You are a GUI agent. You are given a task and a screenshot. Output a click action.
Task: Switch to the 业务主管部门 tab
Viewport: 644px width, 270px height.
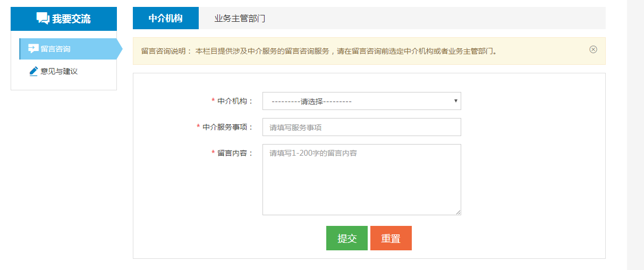coord(240,18)
